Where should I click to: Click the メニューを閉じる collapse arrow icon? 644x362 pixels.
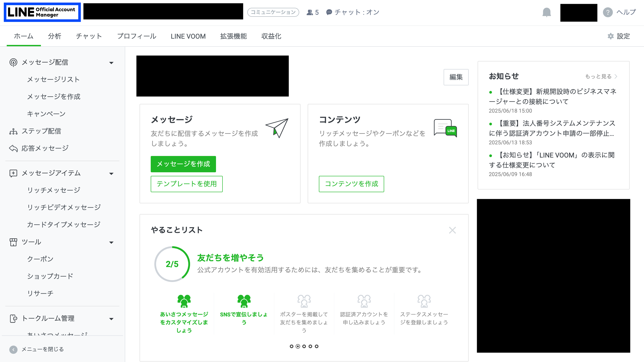[13, 349]
